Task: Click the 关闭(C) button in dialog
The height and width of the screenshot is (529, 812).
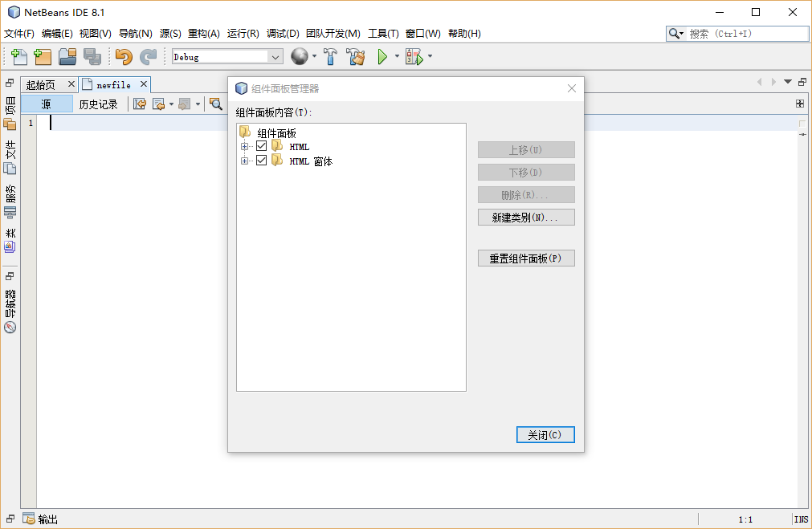Action: click(x=545, y=434)
